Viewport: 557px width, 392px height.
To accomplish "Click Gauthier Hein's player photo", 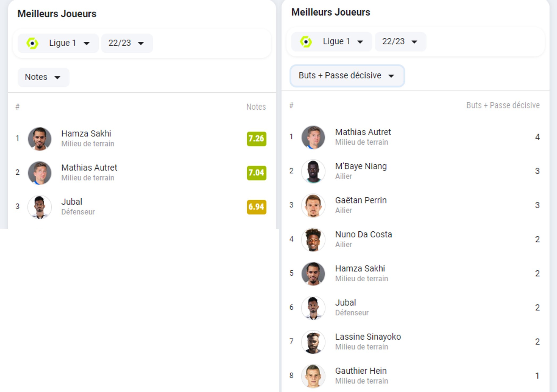I will pos(313,376).
